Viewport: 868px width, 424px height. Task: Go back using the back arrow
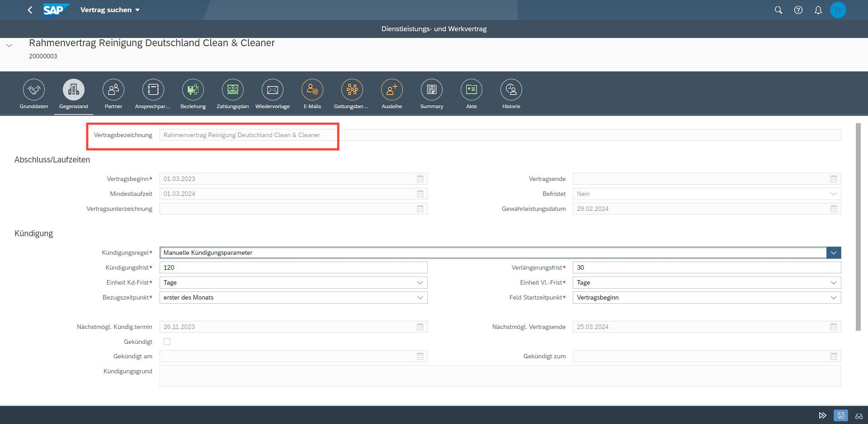30,10
